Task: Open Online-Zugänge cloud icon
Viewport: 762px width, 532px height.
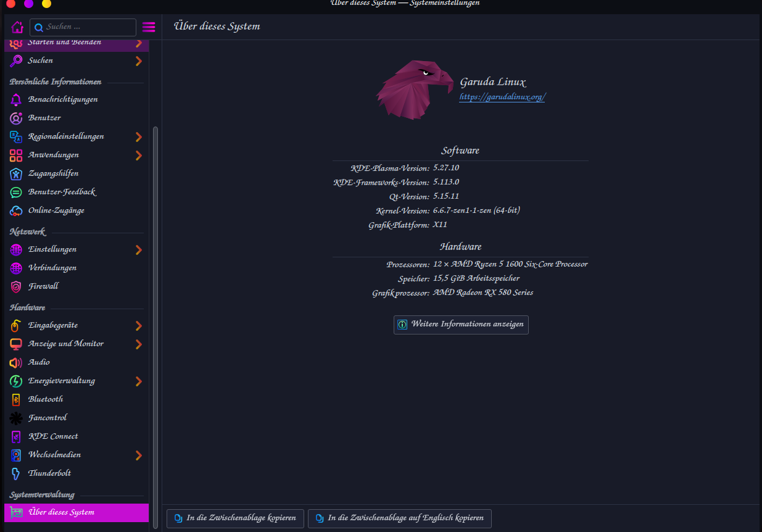Action: click(x=16, y=210)
